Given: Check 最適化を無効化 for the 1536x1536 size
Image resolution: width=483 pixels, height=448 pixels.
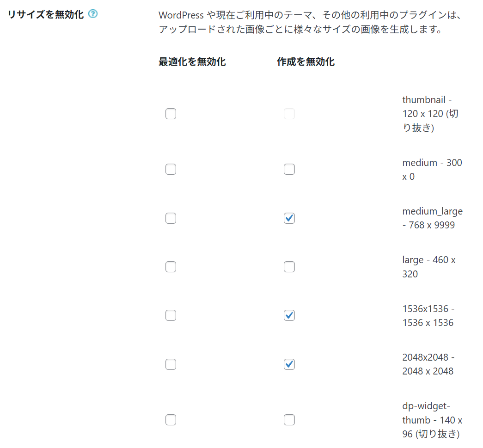Looking at the screenshot, I should click(171, 315).
